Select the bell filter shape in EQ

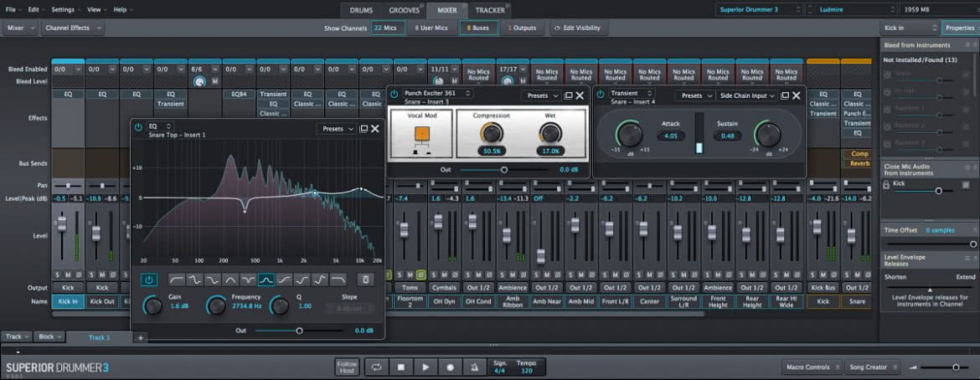[266, 280]
